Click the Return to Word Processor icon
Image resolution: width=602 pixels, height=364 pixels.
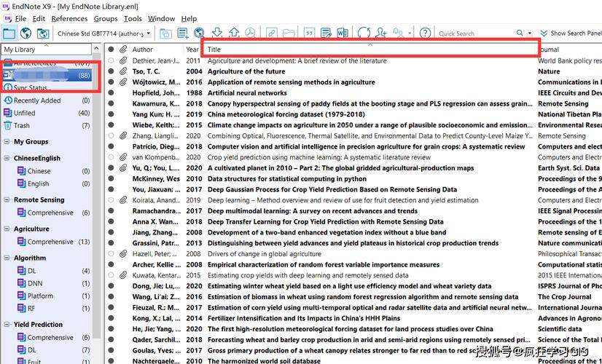click(343, 33)
